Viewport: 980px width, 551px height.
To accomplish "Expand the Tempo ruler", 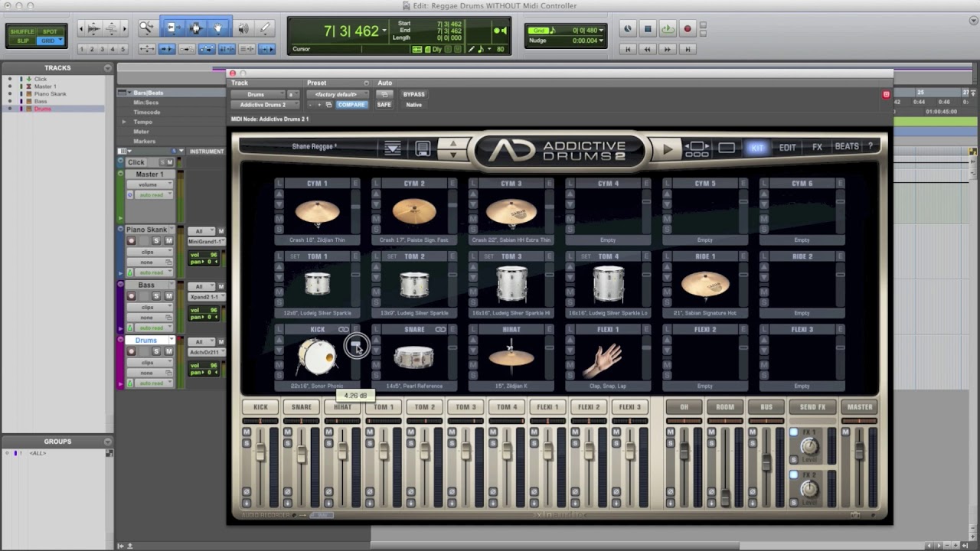I will click(x=124, y=122).
